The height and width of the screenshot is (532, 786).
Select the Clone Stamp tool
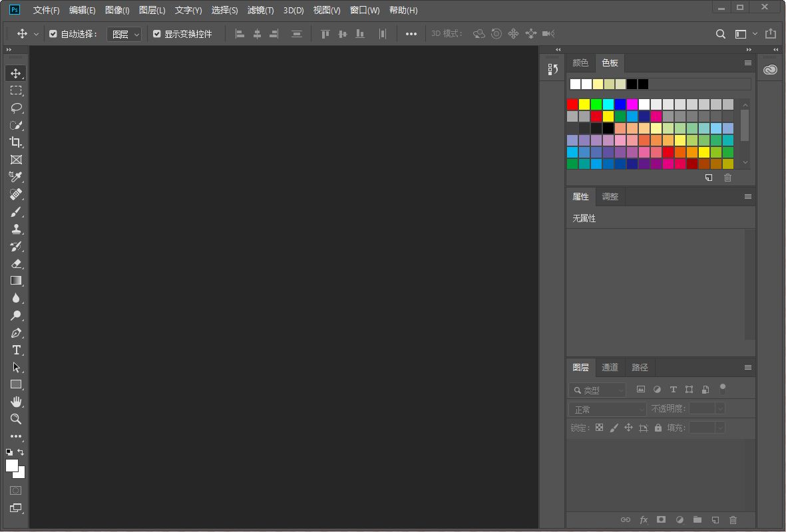[16, 229]
